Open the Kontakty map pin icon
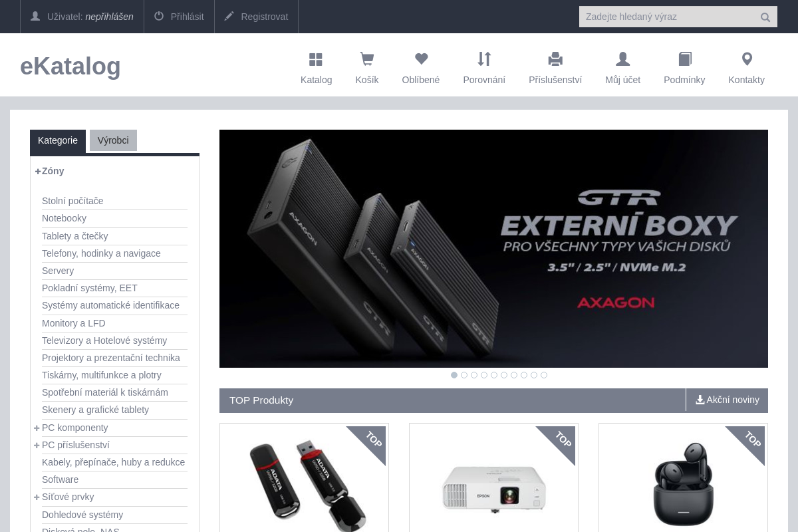The image size is (798, 532). pos(747,59)
